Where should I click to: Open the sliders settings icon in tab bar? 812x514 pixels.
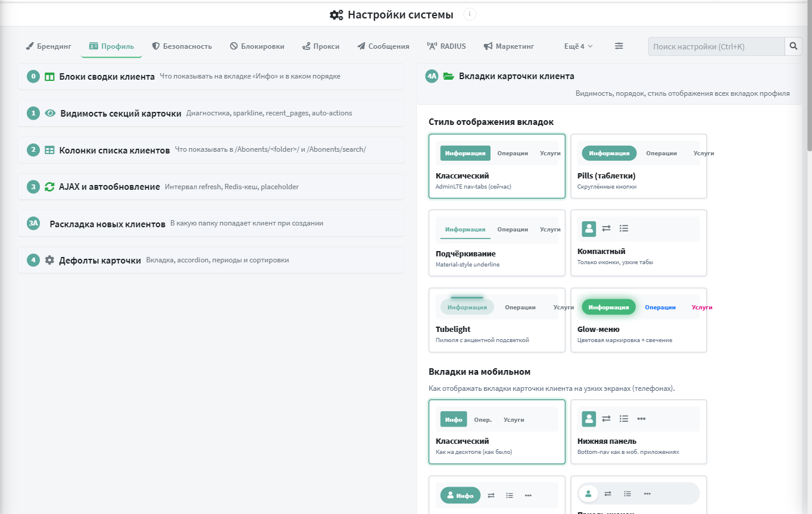(619, 46)
